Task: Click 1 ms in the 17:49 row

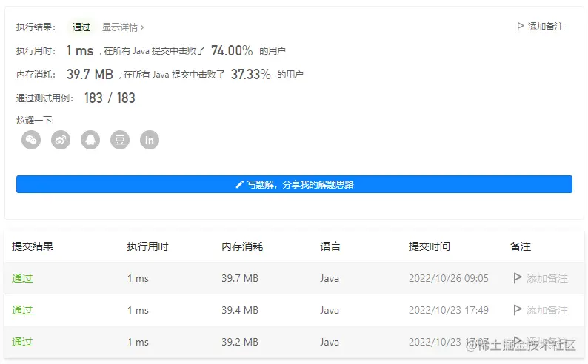Action: pyautogui.click(x=138, y=310)
